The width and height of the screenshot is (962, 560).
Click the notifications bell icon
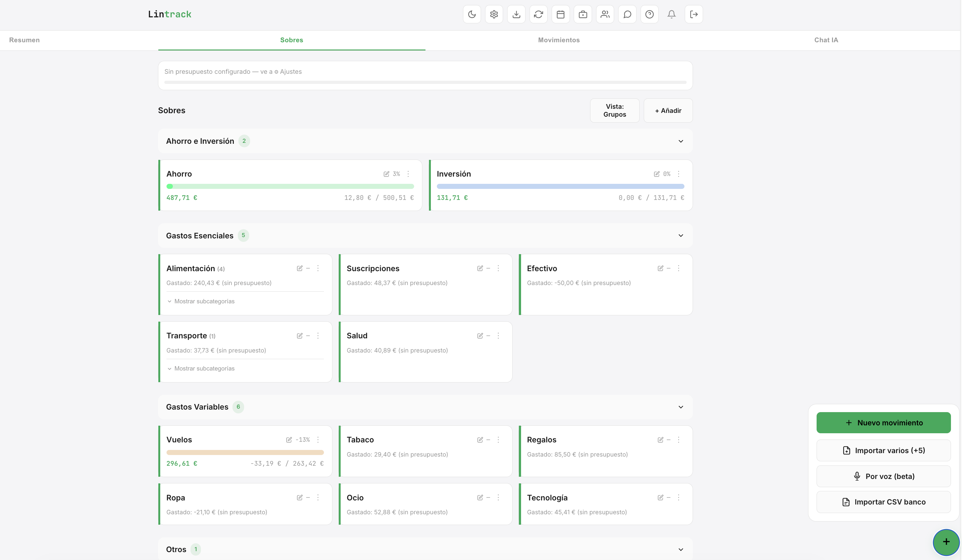[671, 15]
